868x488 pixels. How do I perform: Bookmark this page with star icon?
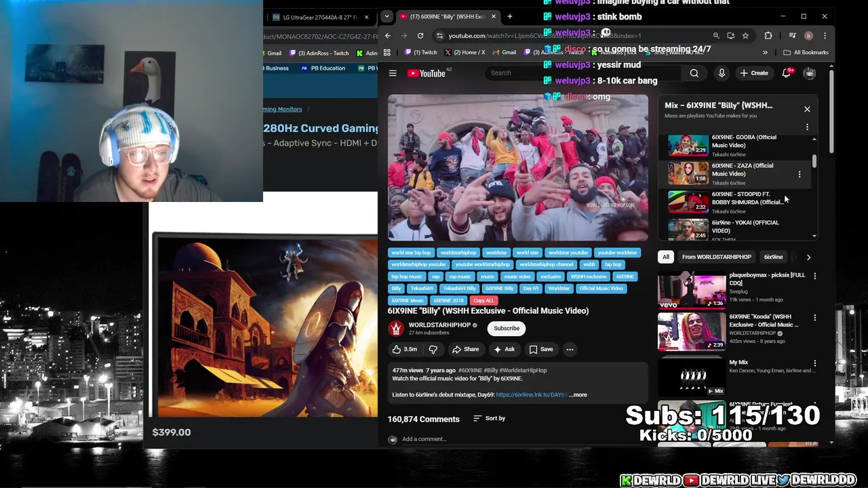click(745, 35)
